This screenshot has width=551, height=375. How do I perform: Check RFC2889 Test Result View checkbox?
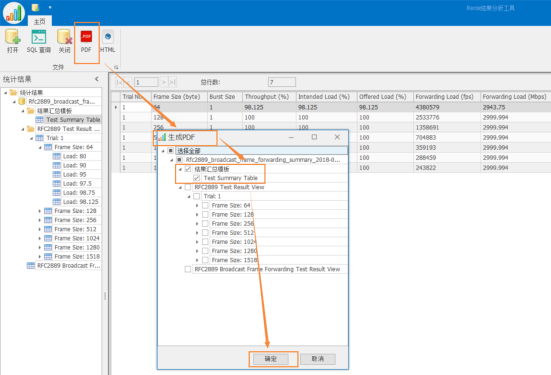188,187
